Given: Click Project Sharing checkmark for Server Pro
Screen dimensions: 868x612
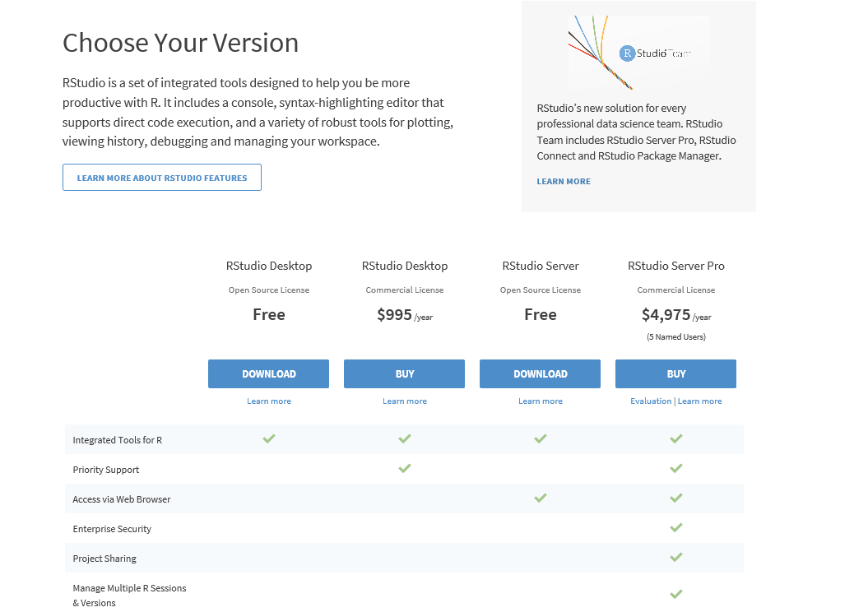Looking at the screenshot, I should pos(675,557).
